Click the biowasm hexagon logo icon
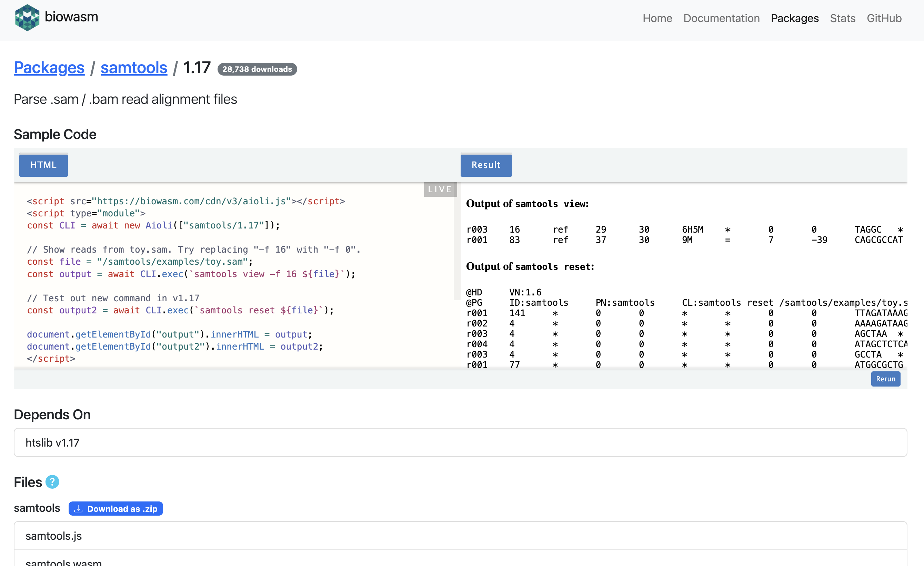924x566 pixels. point(27,18)
